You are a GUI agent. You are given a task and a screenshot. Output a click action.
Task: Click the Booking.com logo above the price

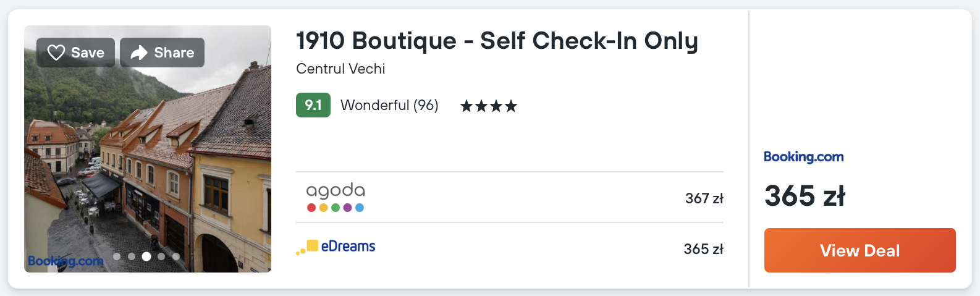point(803,157)
